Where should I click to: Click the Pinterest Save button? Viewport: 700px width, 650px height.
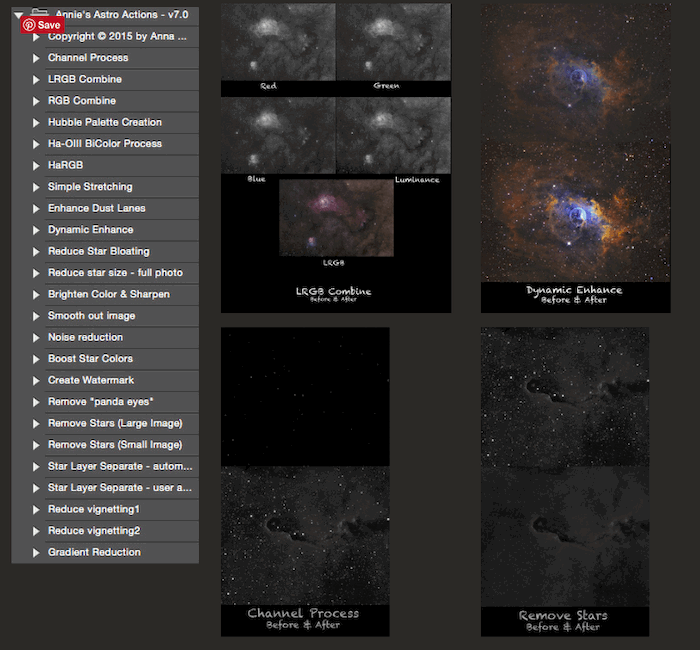(x=42, y=25)
